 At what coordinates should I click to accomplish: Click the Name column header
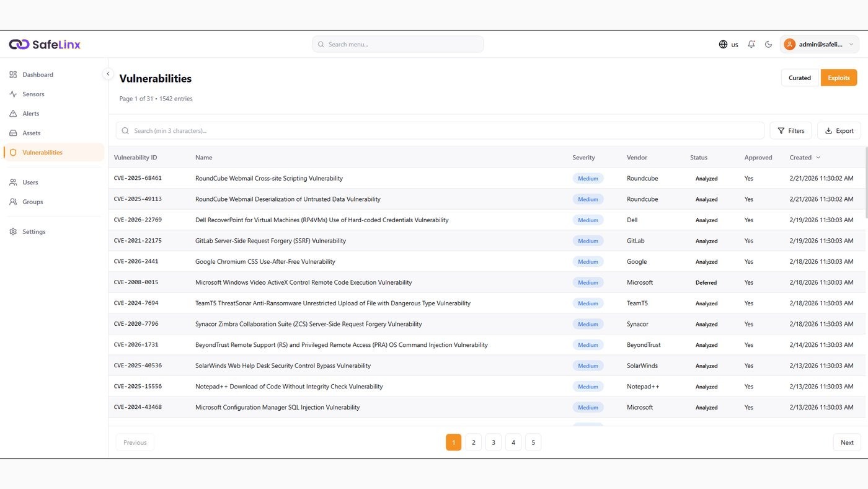[x=204, y=158]
